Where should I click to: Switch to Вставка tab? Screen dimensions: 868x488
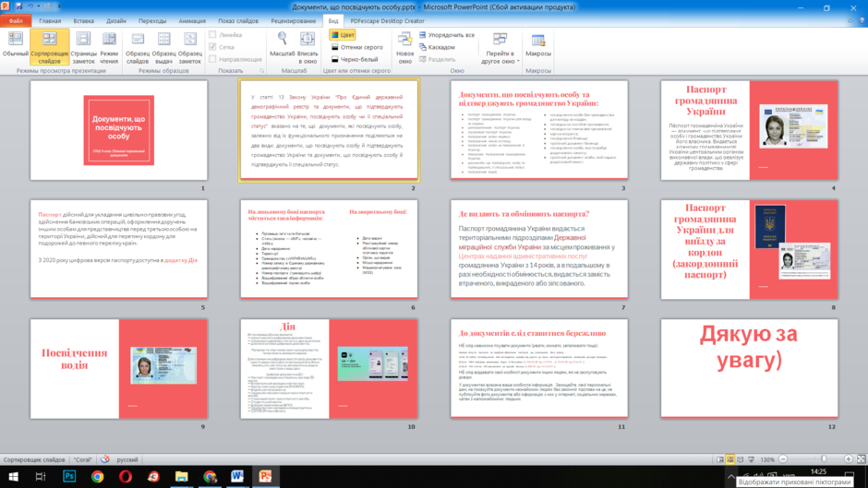click(84, 21)
